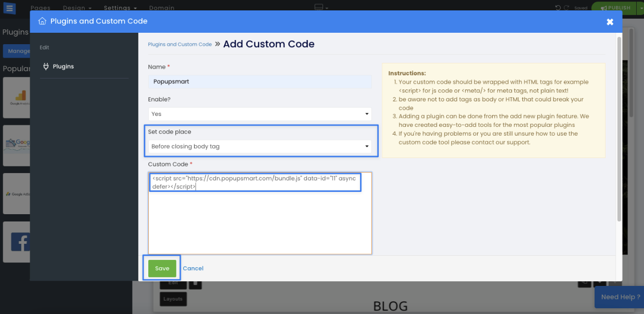Open the Settings dropdown menu
The image size is (644, 314).
(120, 8)
